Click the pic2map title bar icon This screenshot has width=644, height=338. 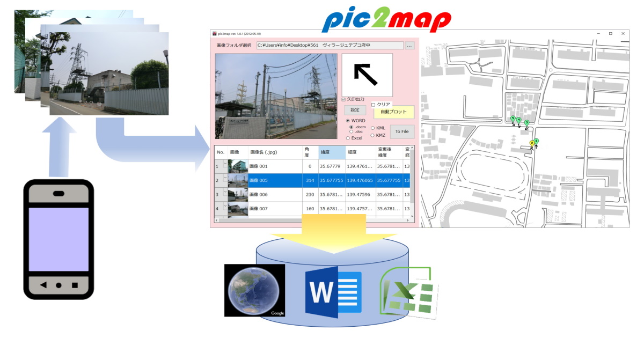(x=214, y=33)
